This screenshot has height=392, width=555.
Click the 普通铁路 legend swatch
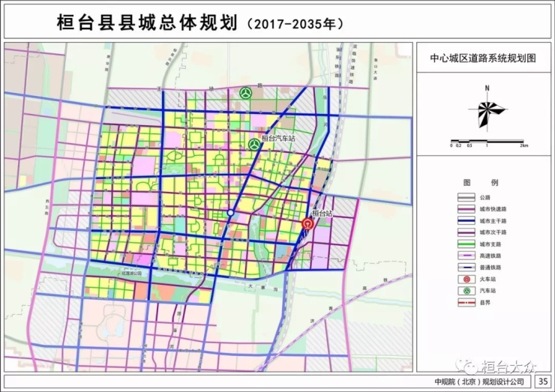(466, 268)
